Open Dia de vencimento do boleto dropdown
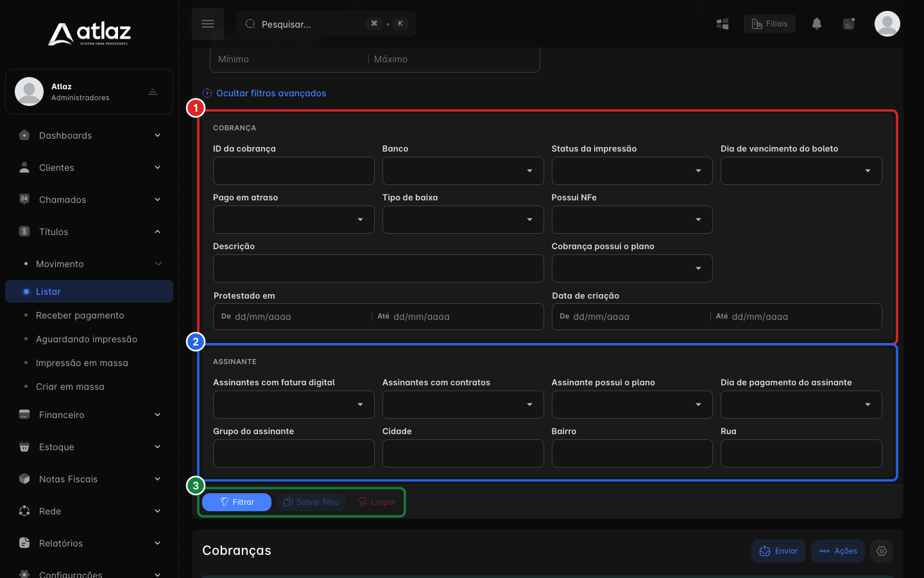Screen dimensions: 924x578 801,171
